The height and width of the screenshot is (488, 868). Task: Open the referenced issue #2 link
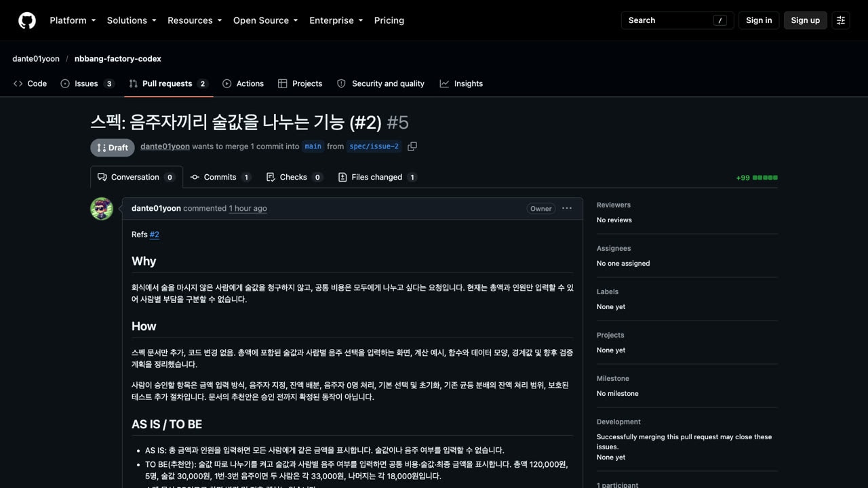coord(155,235)
